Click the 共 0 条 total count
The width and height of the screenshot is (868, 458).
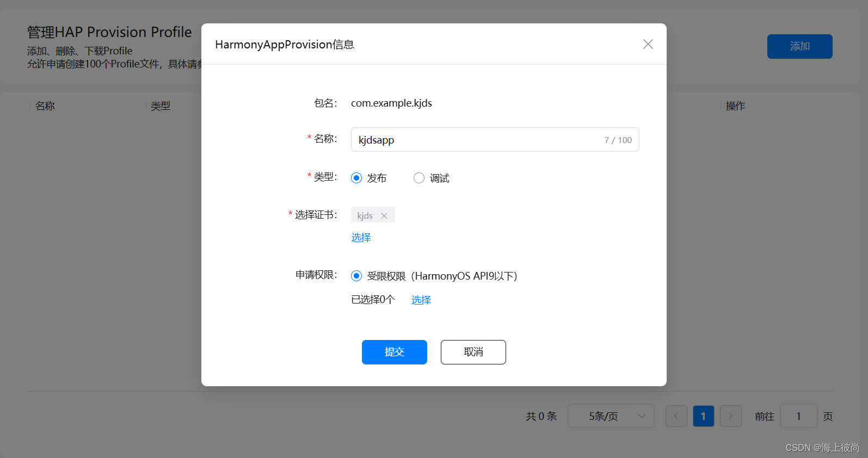(541, 416)
